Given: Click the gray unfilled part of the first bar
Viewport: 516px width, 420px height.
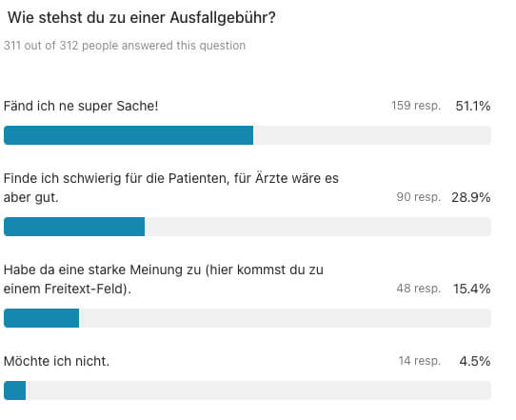Looking at the screenshot, I should point(372,135).
